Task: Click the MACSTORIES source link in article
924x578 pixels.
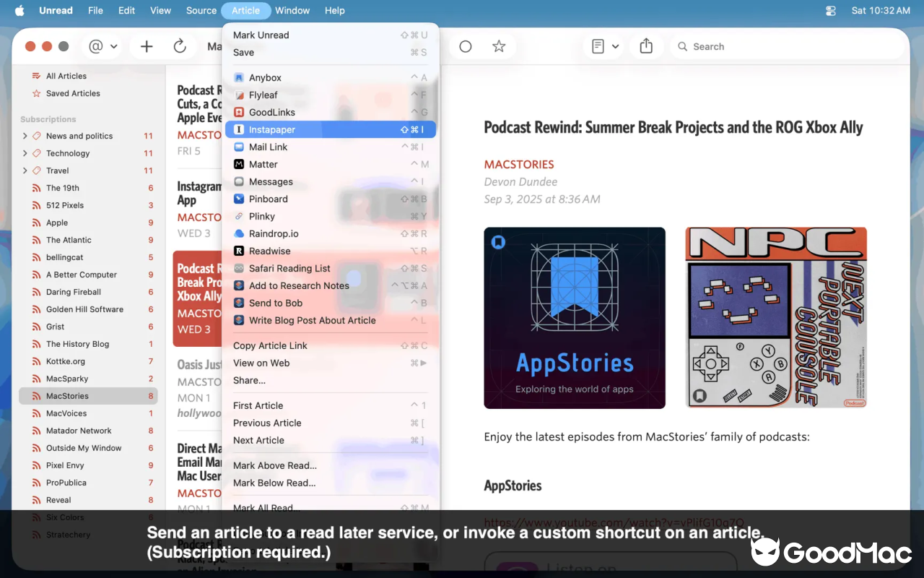Action: pos(519,164)
